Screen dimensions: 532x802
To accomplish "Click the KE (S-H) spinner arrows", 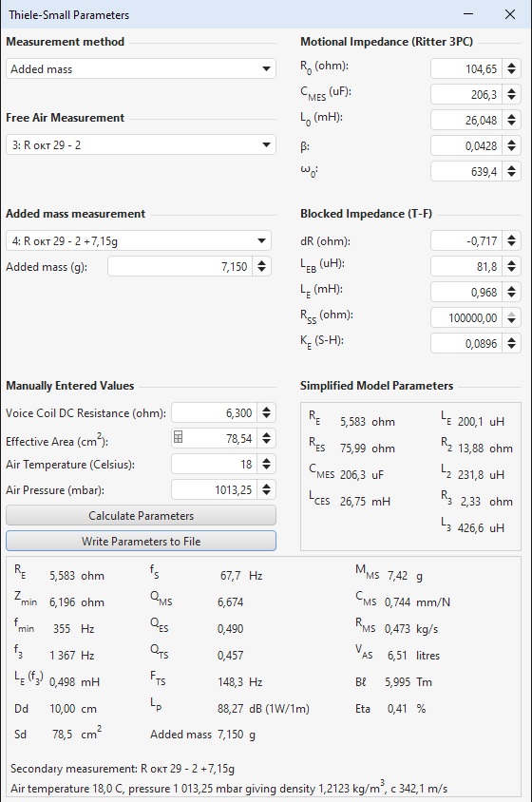I will click(x=511, y=343).
